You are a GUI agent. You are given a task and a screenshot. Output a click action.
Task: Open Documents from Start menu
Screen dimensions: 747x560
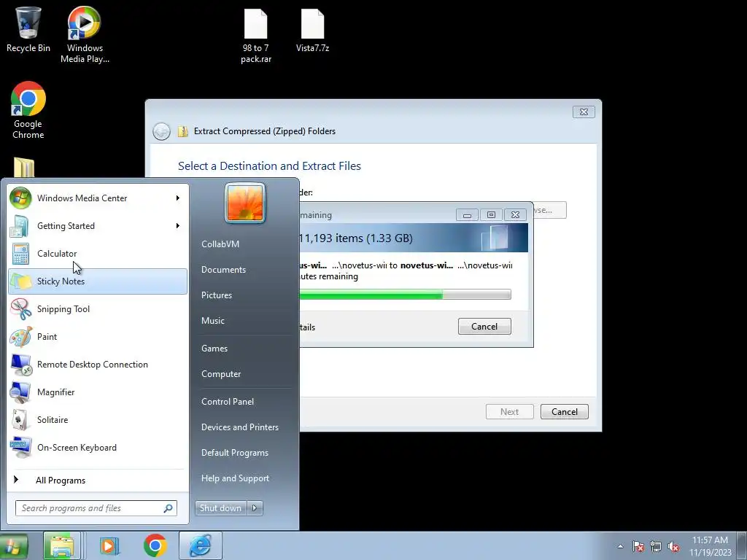[223, 270]
